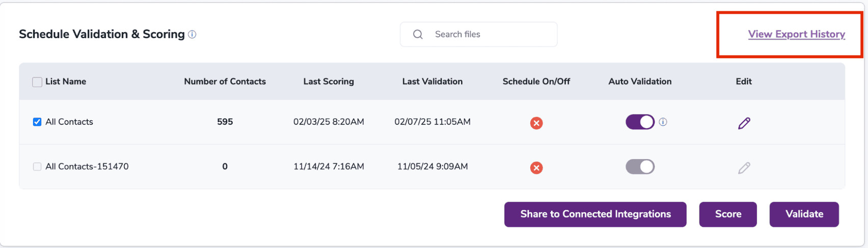Uncheck the All Contacts checkbox

37,122
